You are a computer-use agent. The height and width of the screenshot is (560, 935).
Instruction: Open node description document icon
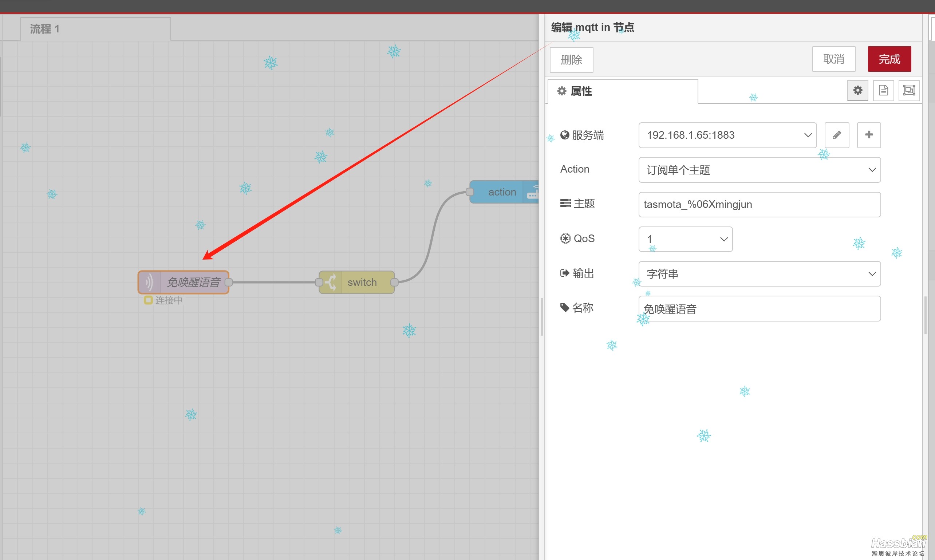(x=883, y=91)
